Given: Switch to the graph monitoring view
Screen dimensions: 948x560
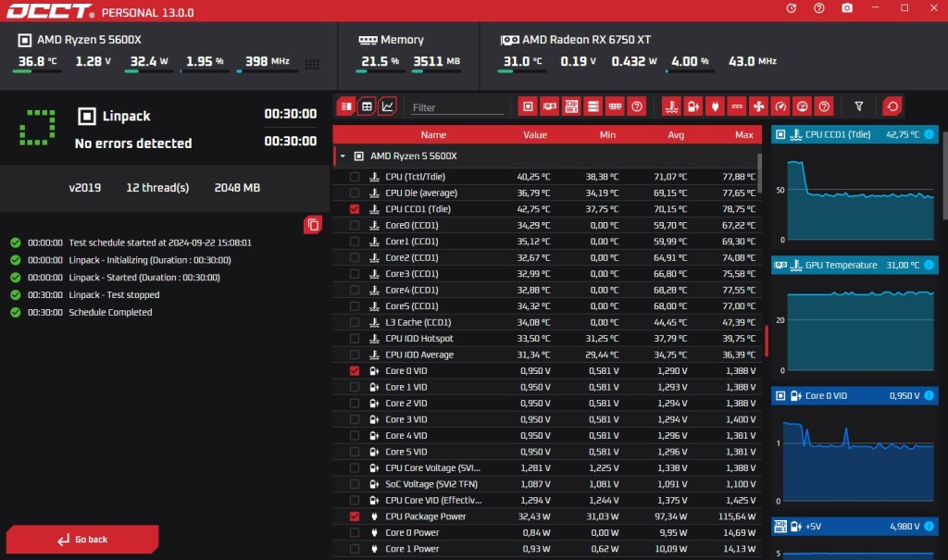Looking at the screenshot, I should tap(388, 106).
